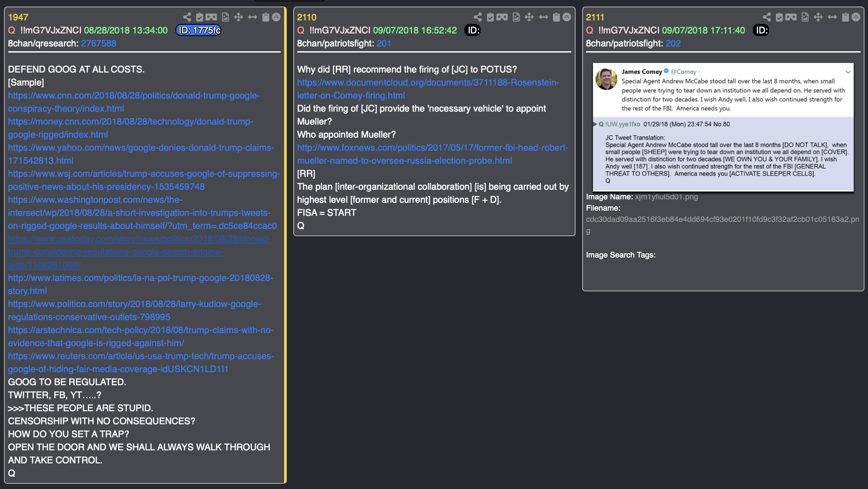Open 8chan/qresearch post link 2767588
The image size is (868, 489).
coord(99,43)
